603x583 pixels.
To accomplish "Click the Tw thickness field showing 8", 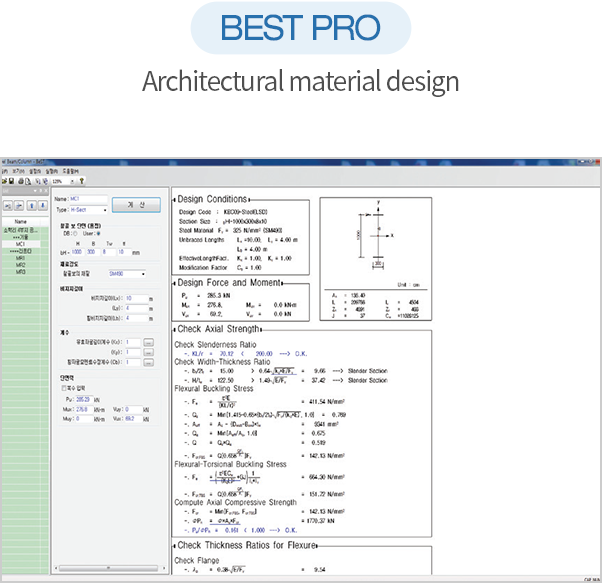I will [x=108, y=252].
